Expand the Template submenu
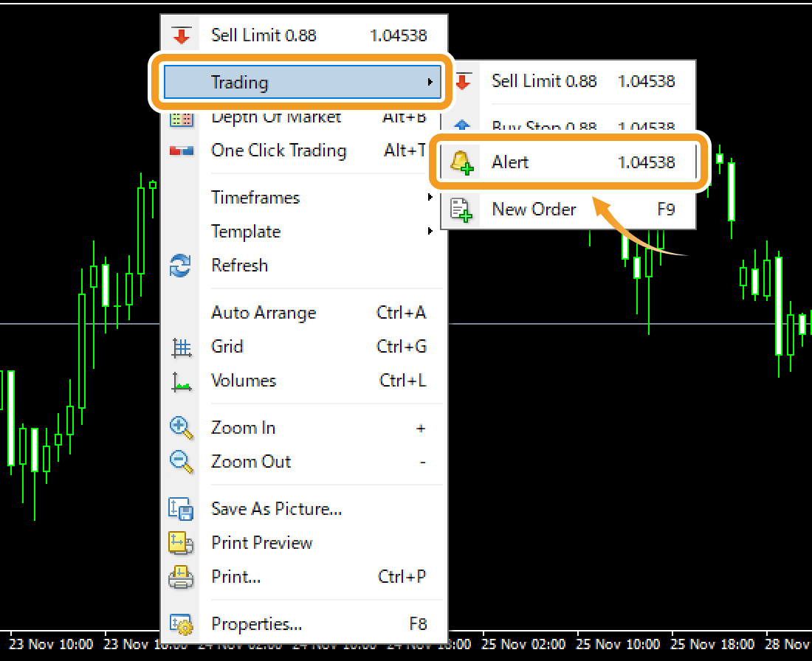 (x=246, y=231)
